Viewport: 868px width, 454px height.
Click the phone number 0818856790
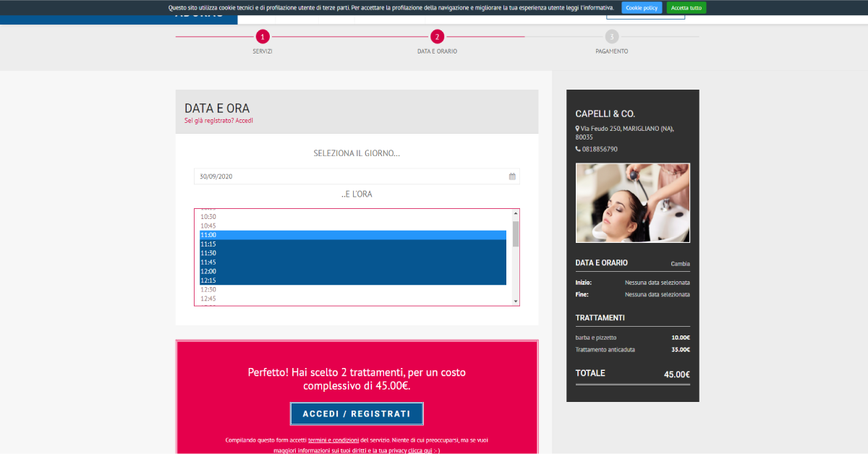(x=600, y=149)
